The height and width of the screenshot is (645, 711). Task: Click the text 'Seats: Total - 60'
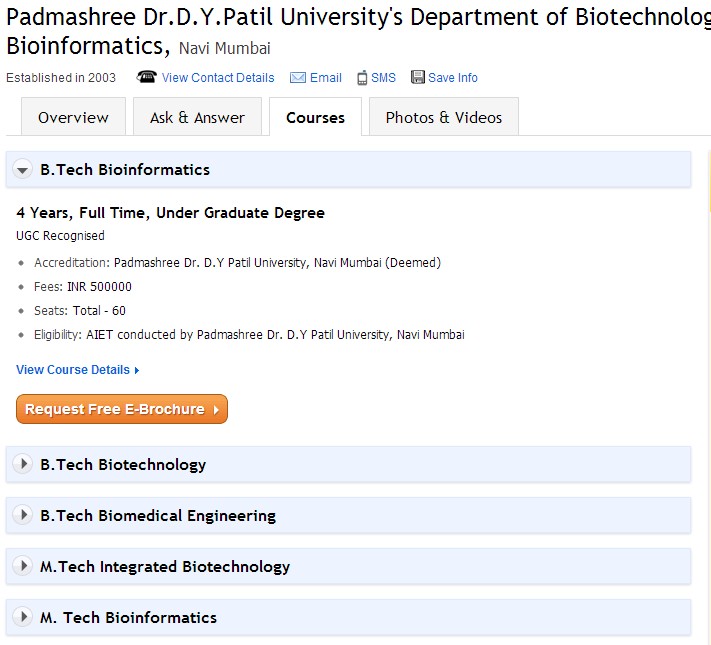(x=80, y=311)
